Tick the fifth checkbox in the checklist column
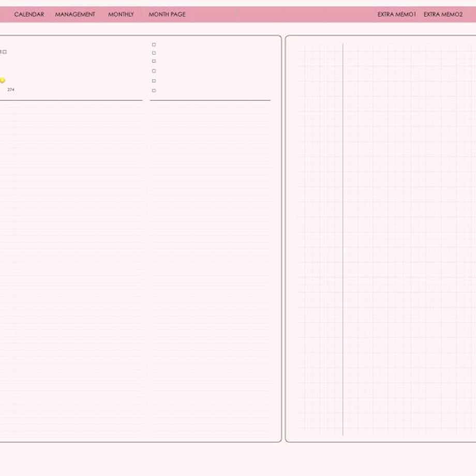This screenshot has width=476, height=476. [x=154, y=81]
